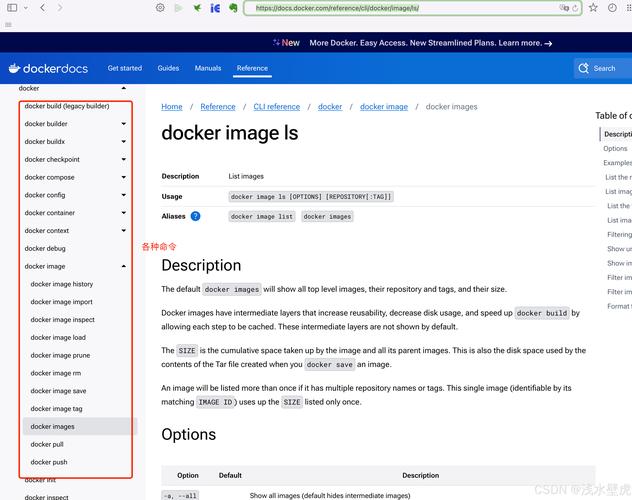Collapse the docker image section
The height and width of the screenshot is (500, 632).
coord(124,266)
